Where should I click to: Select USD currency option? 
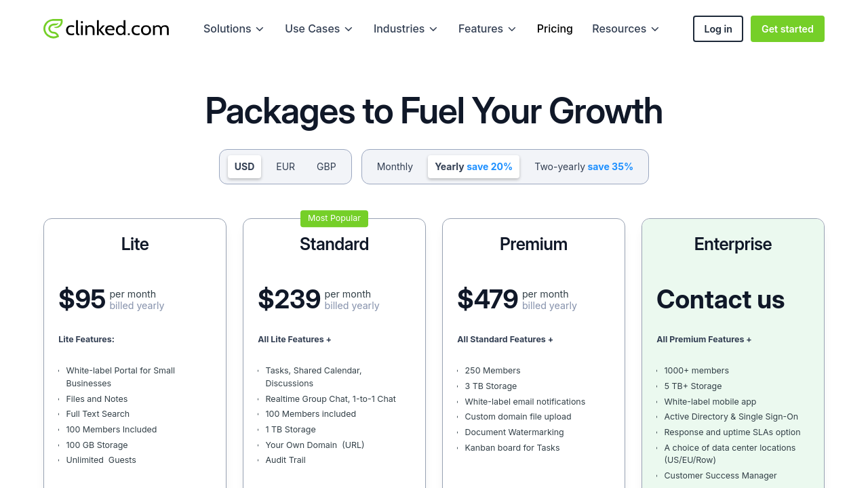click(x=244, y=167)
